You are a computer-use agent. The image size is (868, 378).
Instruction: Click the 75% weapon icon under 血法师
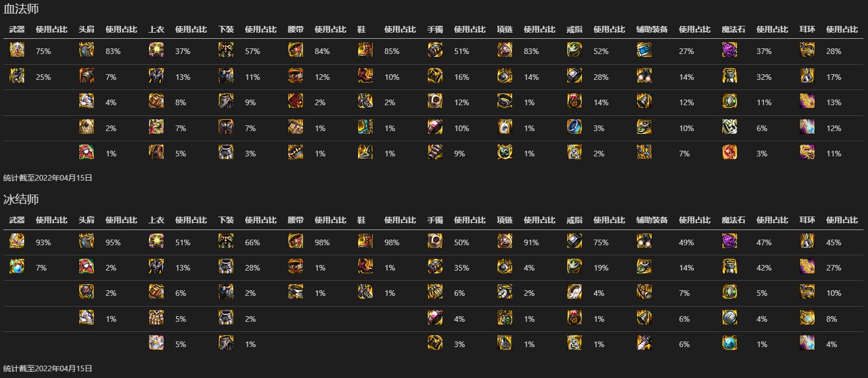(17, 50)
